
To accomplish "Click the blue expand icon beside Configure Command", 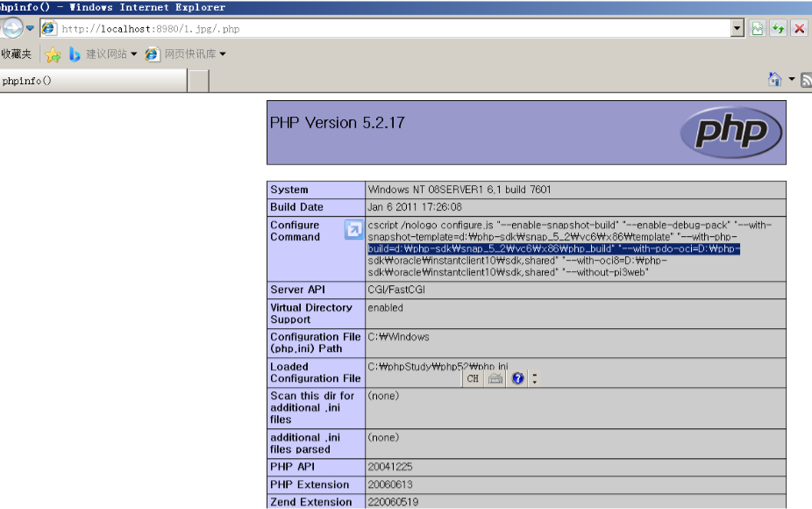I will coord(354,229).
